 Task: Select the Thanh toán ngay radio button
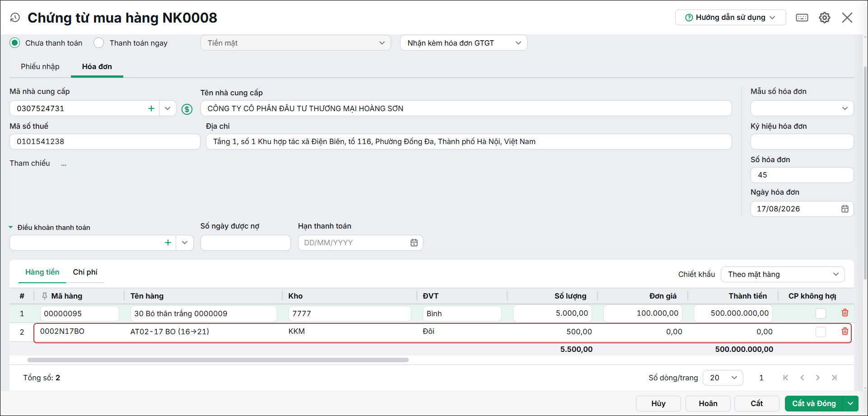99,43
